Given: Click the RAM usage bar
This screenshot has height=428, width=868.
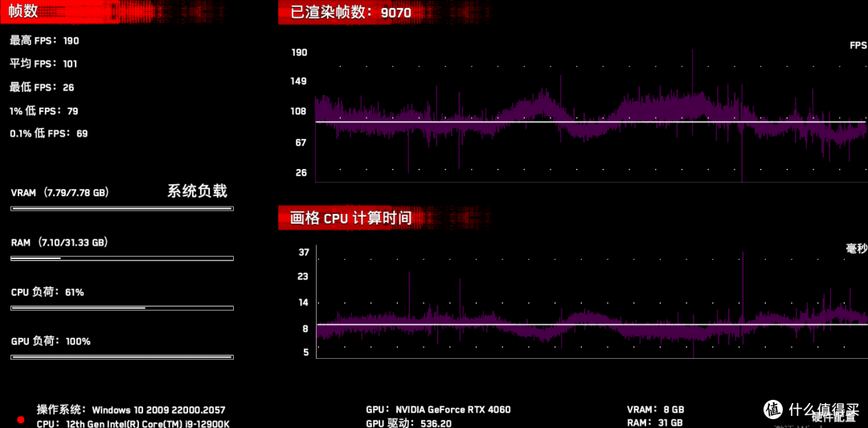Looking at the screenshot, I should (122, 258).
